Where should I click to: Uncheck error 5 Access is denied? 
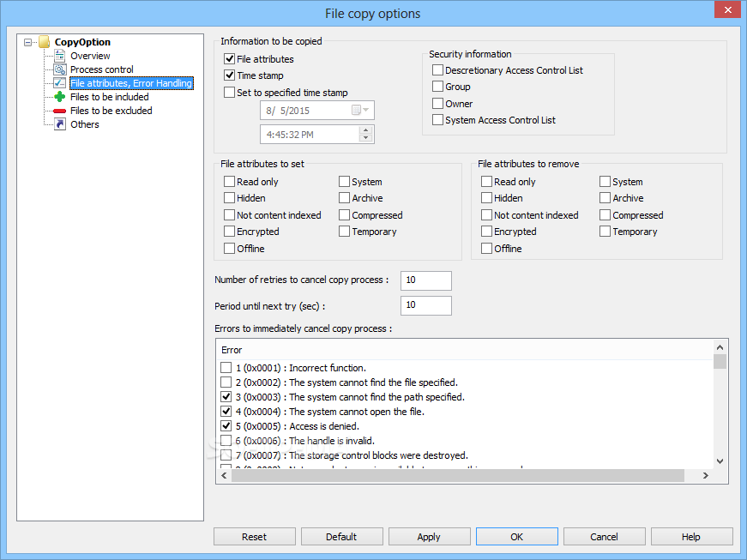click(226, 425)
